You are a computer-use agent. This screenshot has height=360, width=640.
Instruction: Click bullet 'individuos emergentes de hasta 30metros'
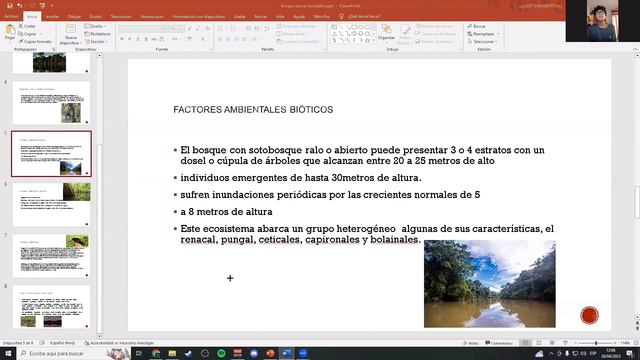coord(301,178)
